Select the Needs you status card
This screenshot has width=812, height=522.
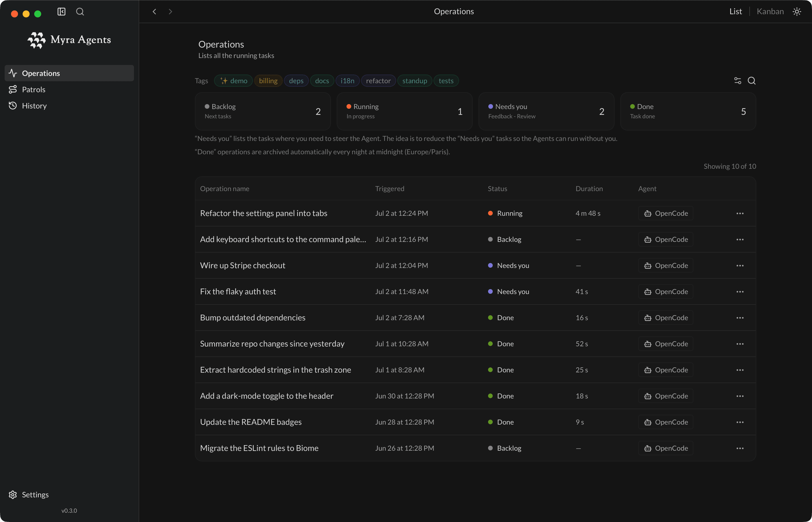click(546, 112)
